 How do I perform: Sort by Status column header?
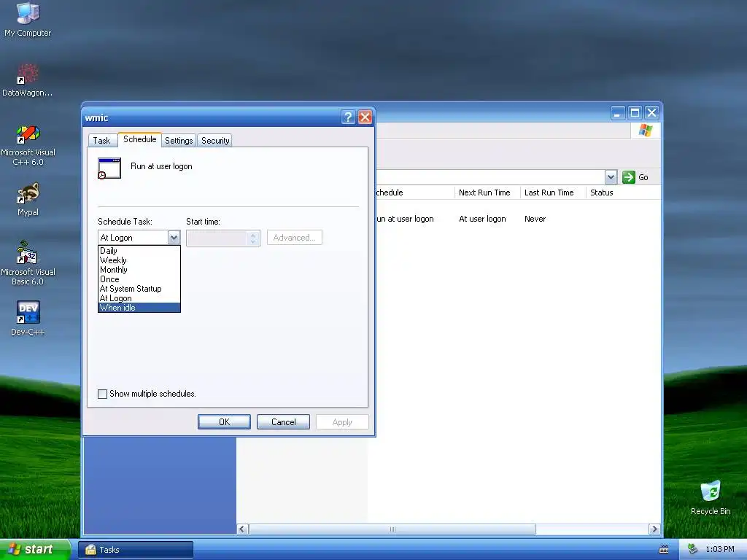tap(623, 192)
